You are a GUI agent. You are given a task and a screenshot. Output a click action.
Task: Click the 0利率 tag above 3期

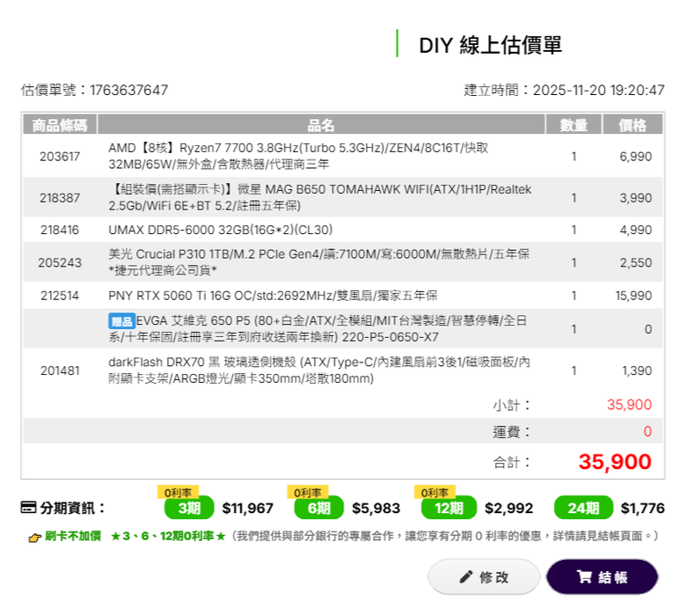pyautogui.click(x=178, y=492)
